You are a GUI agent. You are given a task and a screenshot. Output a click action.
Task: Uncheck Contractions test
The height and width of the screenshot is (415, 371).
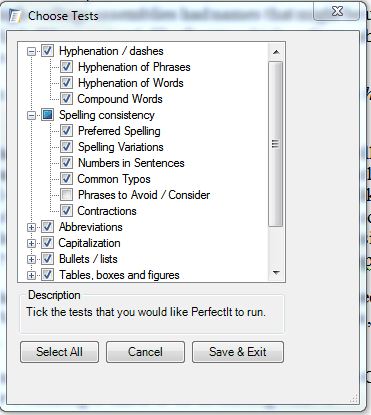coord(66,211)
